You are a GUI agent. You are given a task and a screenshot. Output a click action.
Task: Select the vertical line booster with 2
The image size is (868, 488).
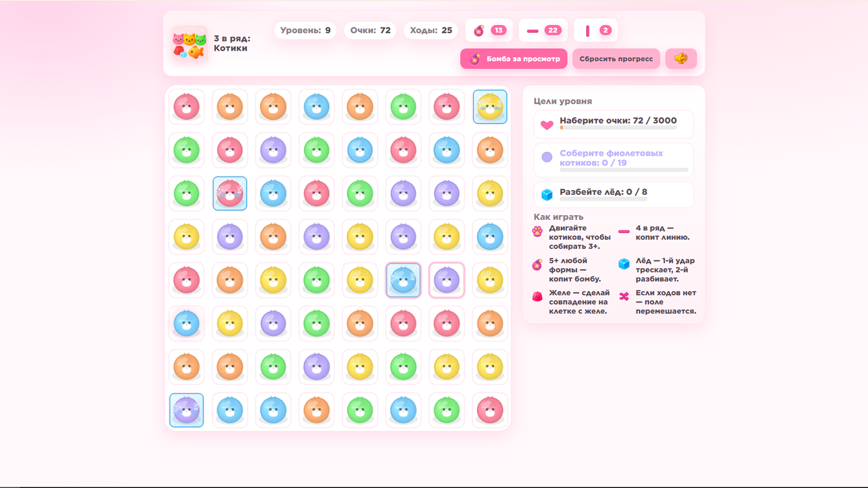click(596, 30)
